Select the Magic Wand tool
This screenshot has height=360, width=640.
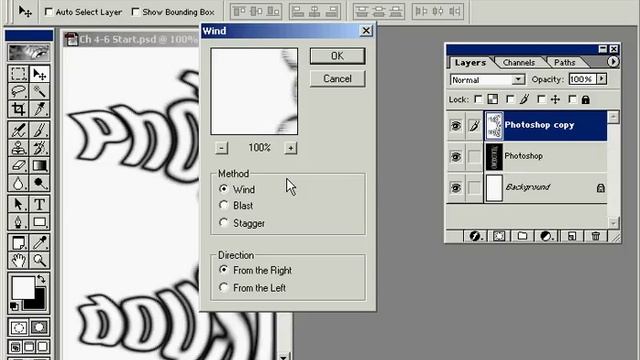coord(40,91)
